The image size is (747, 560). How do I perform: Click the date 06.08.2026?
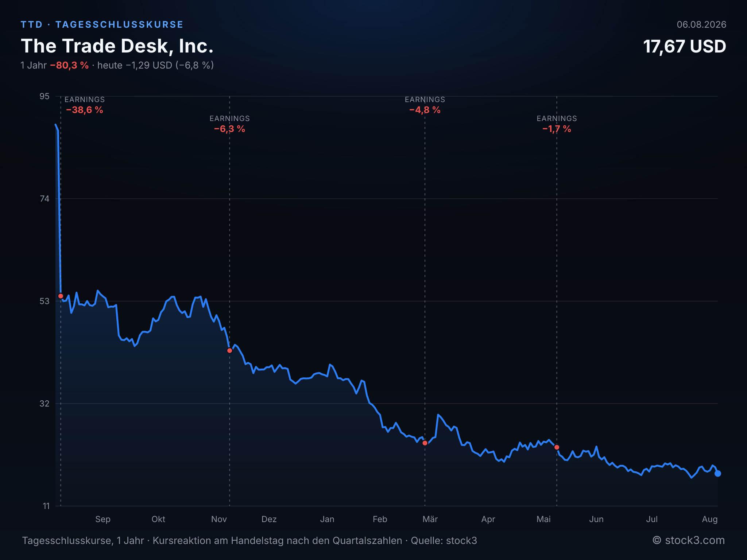point(701,24)
